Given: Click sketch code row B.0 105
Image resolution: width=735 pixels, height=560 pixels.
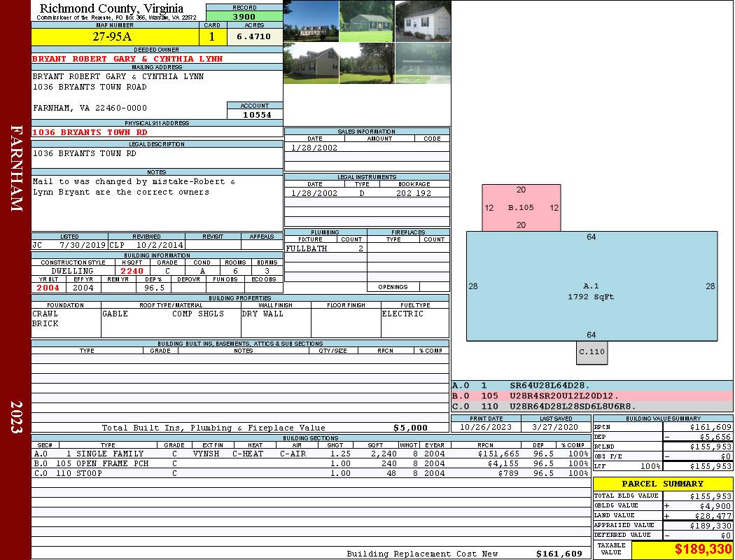Looking at the screenshot, I should click(x=591, y=396).
